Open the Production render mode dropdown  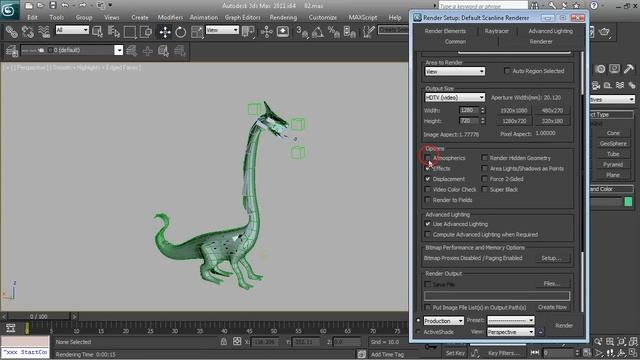[443, 321]
